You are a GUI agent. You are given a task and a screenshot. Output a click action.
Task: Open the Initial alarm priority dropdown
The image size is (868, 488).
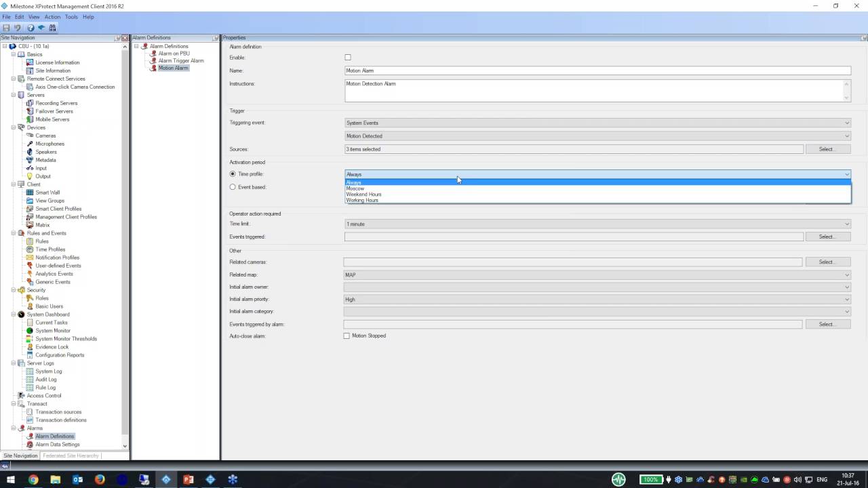click(597, 300)
